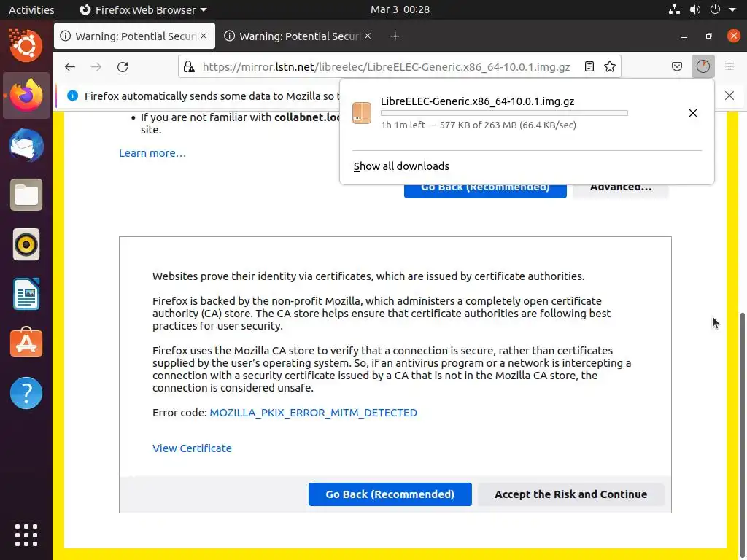Expand the system menu dropdown arrow
The width and height of the screenshot is (747, 560).
click(732, 9)
